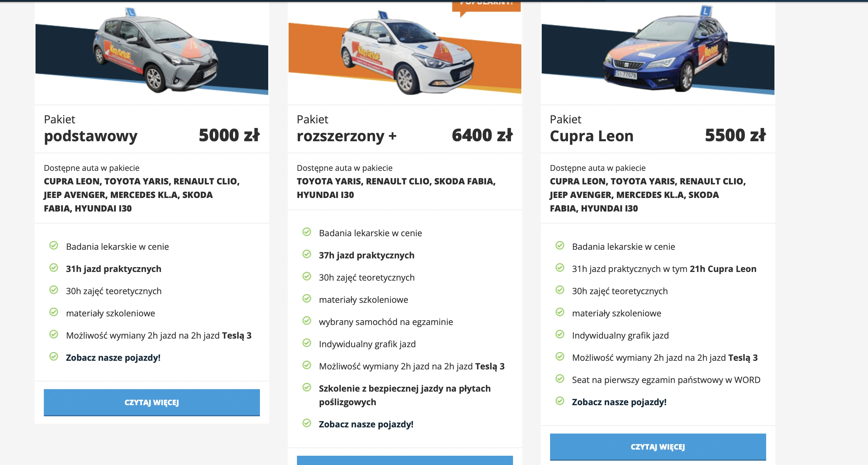The image size is (868, 465).
Task: Click check icon beside "wybrany samochód na egzaminie"
Action: (307, 321)
